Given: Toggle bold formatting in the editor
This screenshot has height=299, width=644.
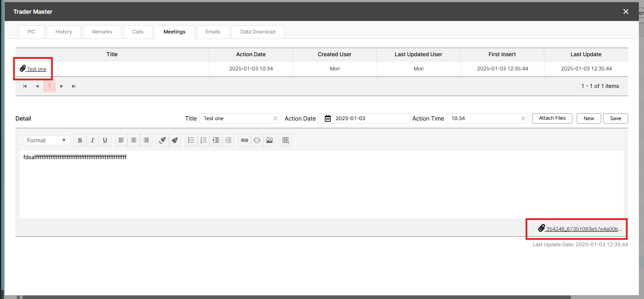Looking at the screenshot, I should (80, 140).
